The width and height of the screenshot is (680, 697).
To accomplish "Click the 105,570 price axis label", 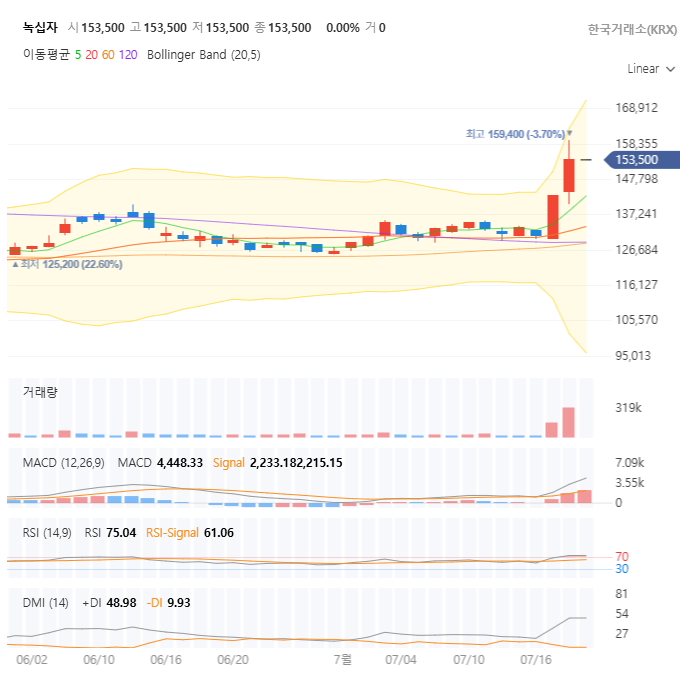I will pos(636,320).
